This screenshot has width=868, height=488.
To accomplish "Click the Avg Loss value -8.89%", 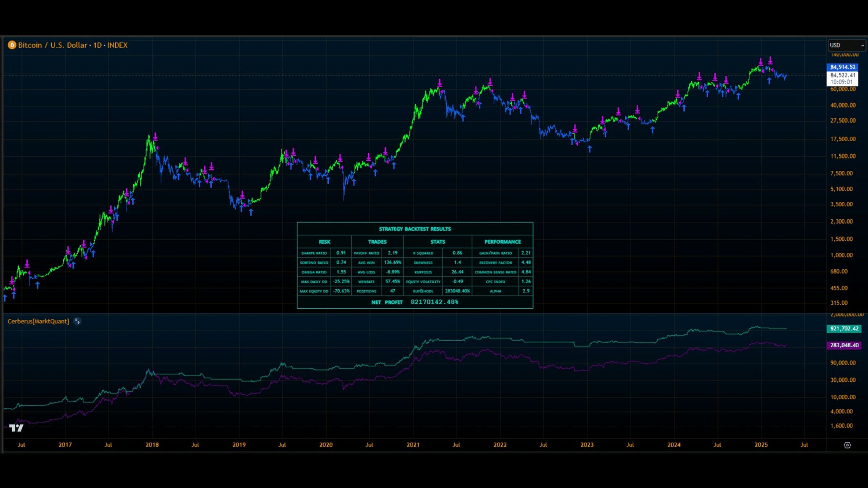I will pos(392,272).
